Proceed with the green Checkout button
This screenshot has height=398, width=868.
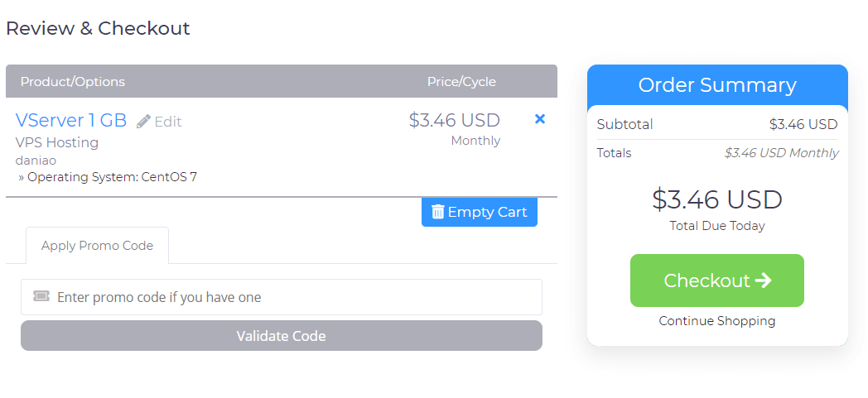click(717, 281)
